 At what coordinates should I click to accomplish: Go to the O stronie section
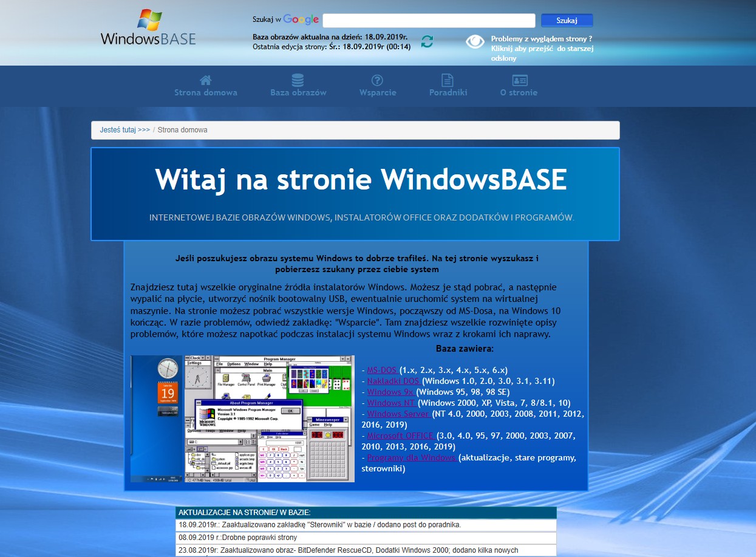tap(519, 93)
